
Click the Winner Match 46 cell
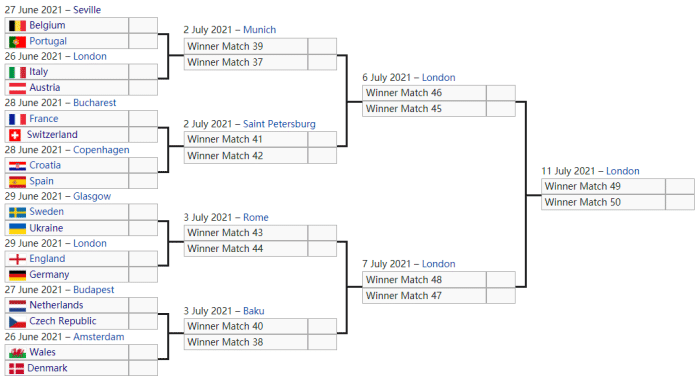pyautogui.click(x=424, y=93)
